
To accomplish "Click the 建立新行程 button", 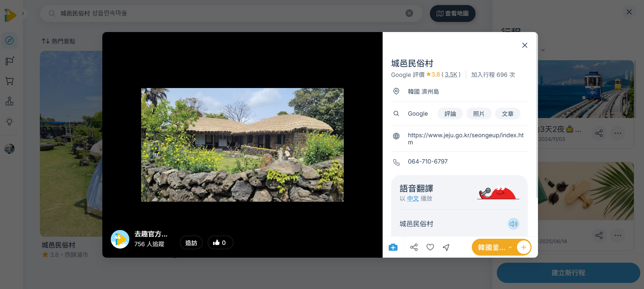I will [x=568, y=273].
